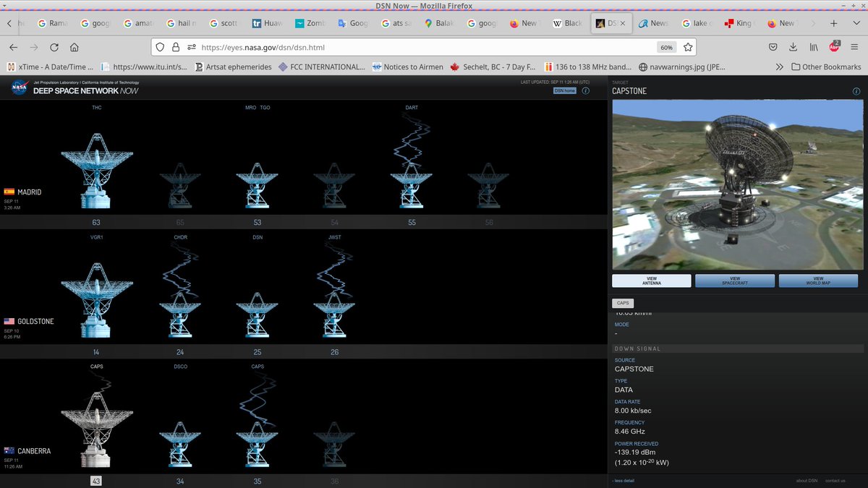868x488 pixels.
Task: Open the info icon beside DSN home
Action: click(585, 90)
